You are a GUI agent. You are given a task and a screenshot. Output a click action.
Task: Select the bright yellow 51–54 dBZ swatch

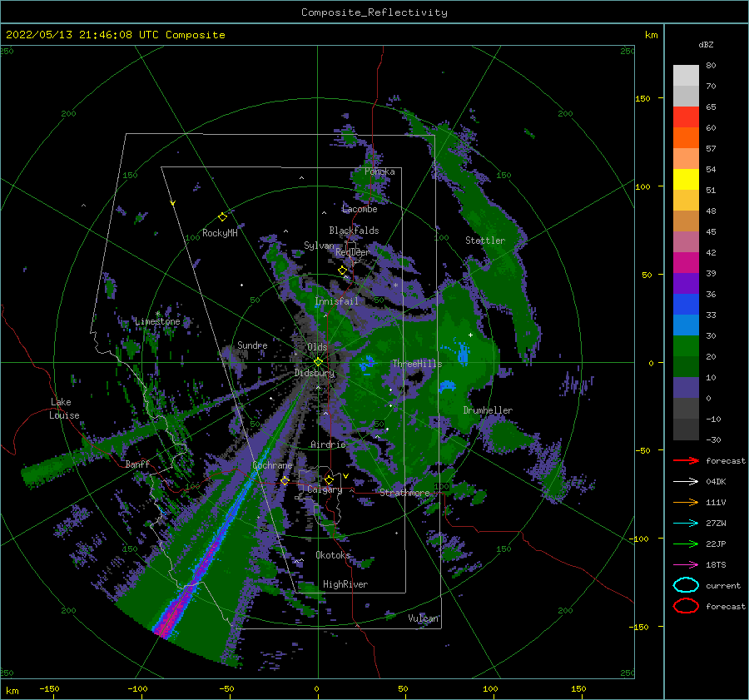coord(686,180)
